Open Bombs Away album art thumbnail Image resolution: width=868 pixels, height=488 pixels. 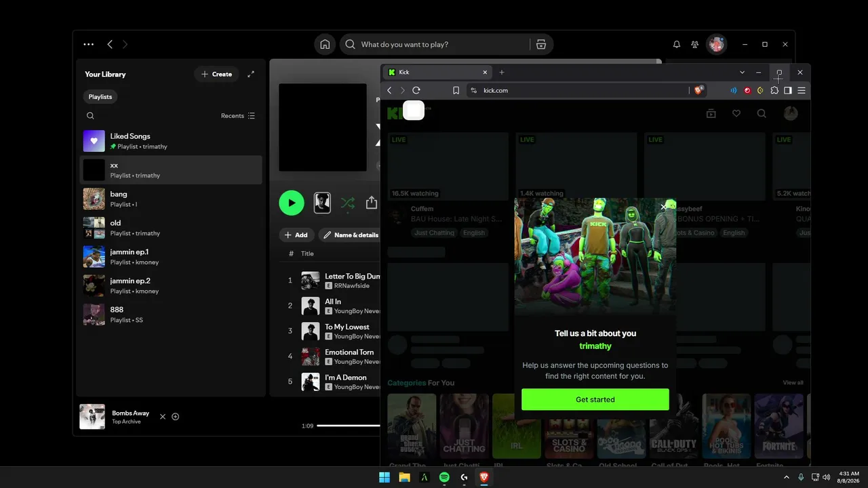coord(92,417)
